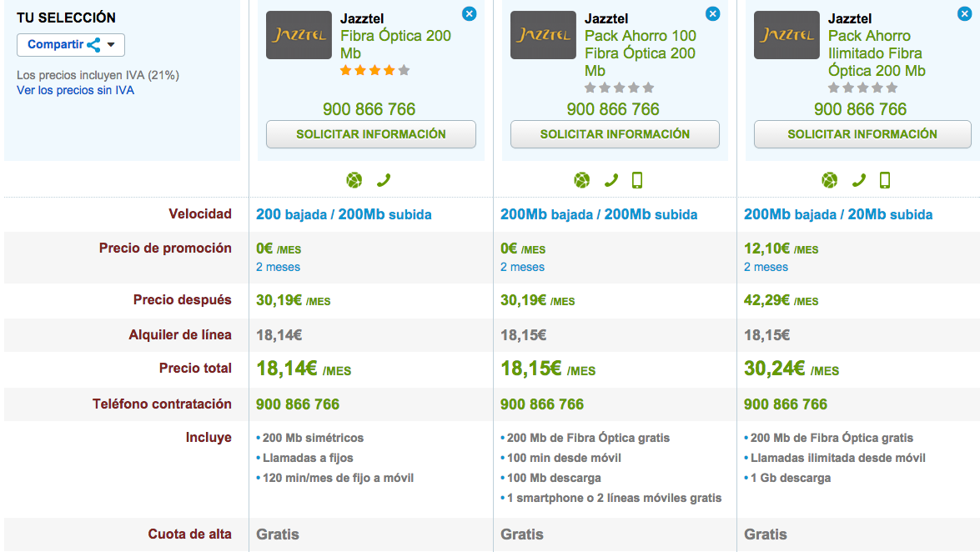Click 'Precio después' value '42,29€ /MES'
980x552 pixels.
point(781,301)
